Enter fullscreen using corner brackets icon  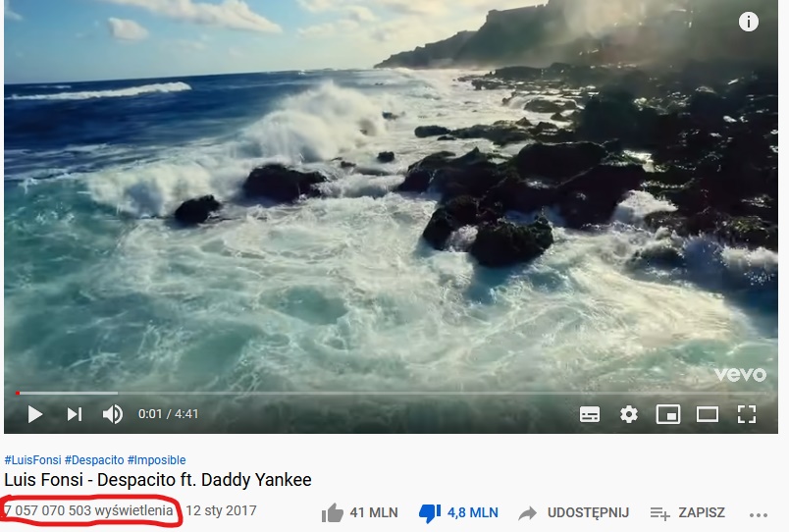[x=747, y=415]
